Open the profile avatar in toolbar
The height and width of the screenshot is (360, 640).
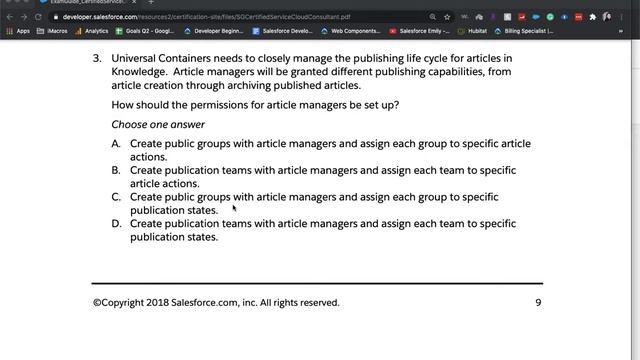tap(607, 17)
